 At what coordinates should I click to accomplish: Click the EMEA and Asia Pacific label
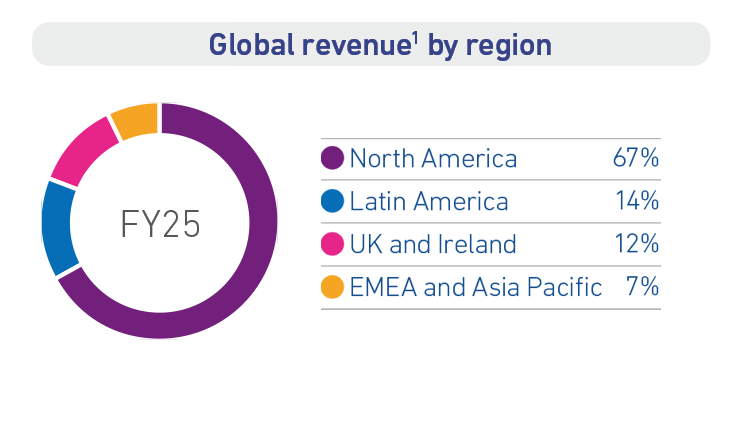(x=475, y=288)
